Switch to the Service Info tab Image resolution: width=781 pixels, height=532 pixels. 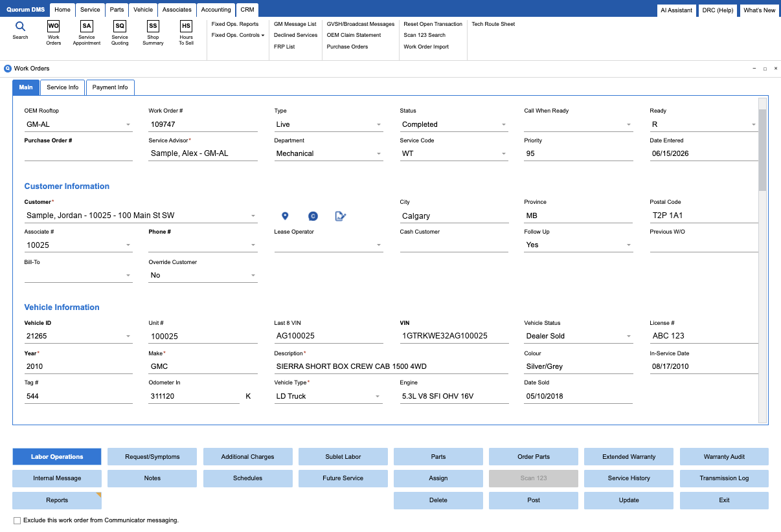click(x=63, y=87)
